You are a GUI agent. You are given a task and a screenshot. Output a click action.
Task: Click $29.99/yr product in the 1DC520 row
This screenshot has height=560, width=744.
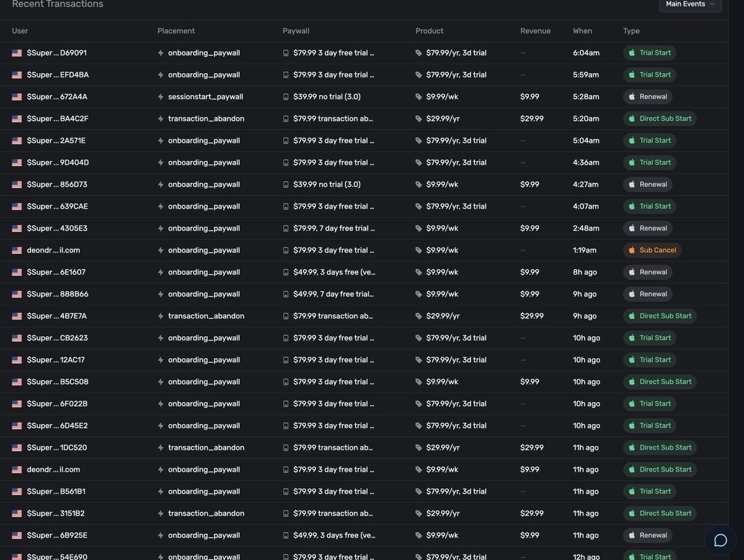point(443,447)
